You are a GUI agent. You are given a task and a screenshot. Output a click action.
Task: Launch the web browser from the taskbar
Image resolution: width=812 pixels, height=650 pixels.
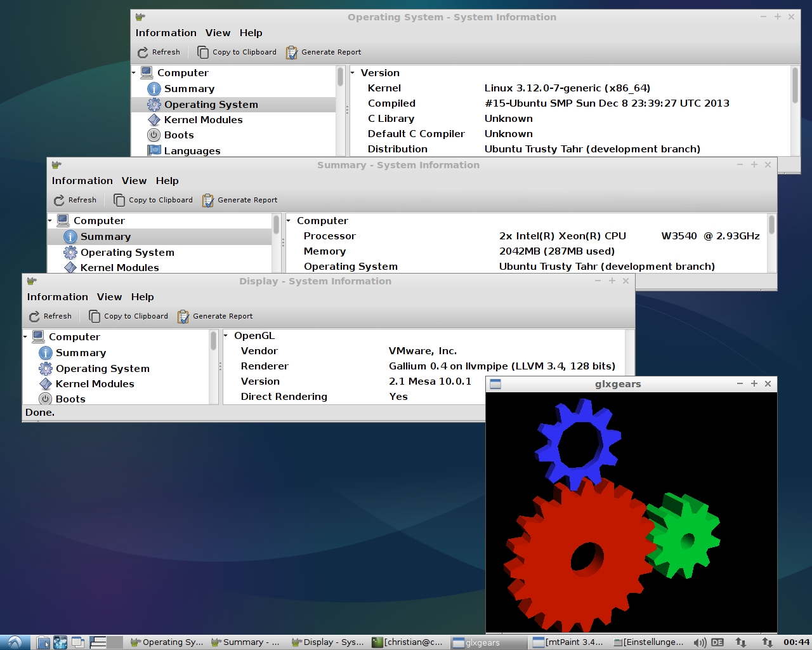60,642
